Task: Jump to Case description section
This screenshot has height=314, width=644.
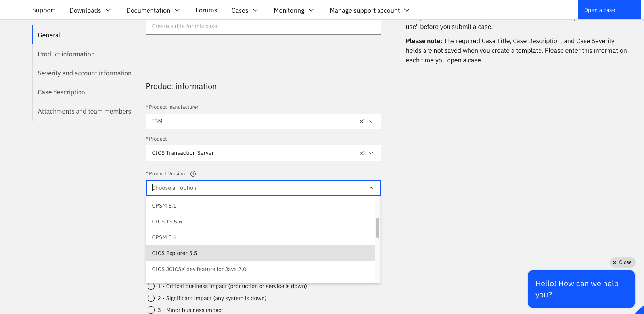Action: (x=61, y=92)
